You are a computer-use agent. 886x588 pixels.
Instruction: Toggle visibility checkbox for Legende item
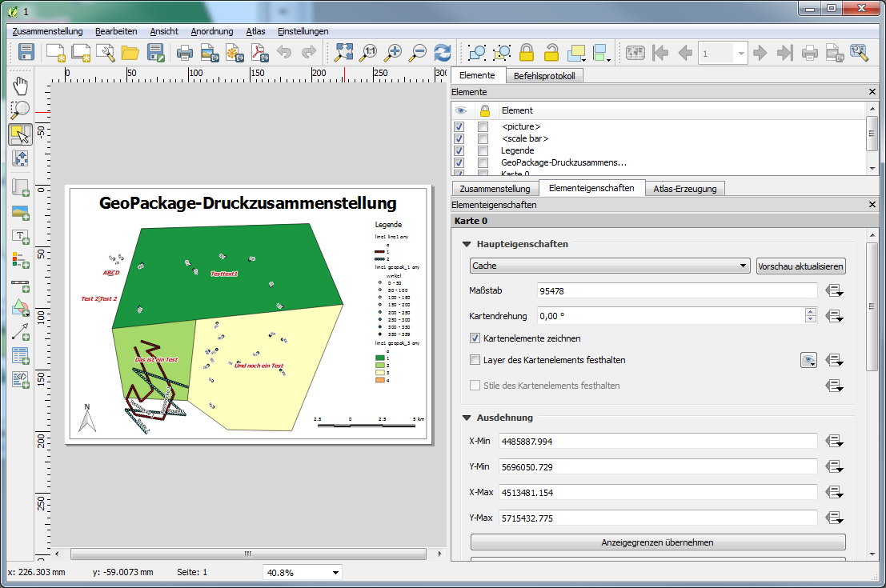459,150
